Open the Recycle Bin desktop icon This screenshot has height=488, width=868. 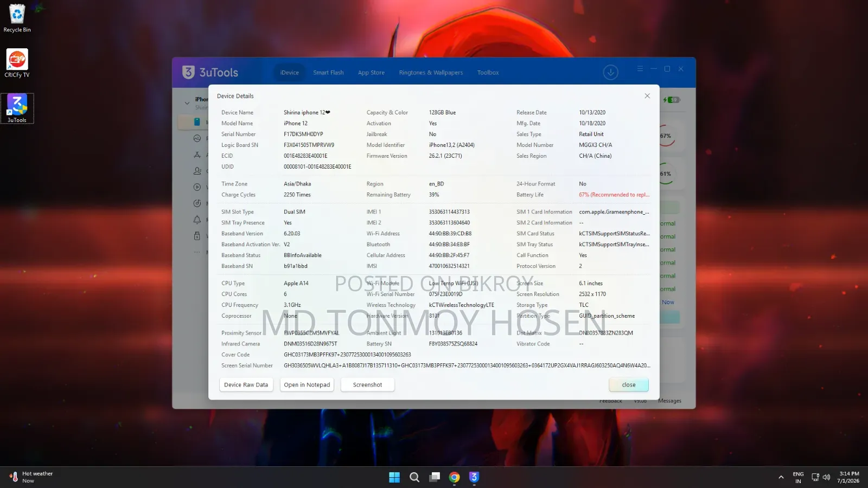(x=17, y=18)
